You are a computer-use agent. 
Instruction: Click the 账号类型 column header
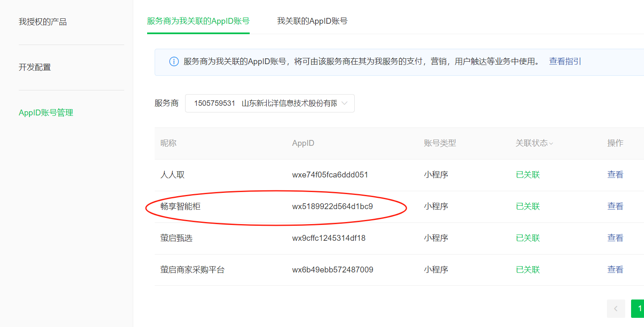coord(440,143)
